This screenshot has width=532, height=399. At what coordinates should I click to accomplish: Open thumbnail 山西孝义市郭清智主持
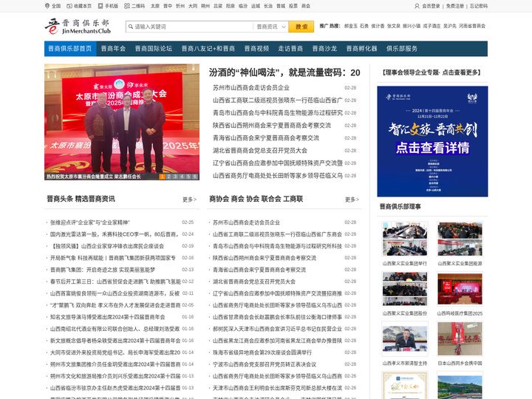click(405, 339)
